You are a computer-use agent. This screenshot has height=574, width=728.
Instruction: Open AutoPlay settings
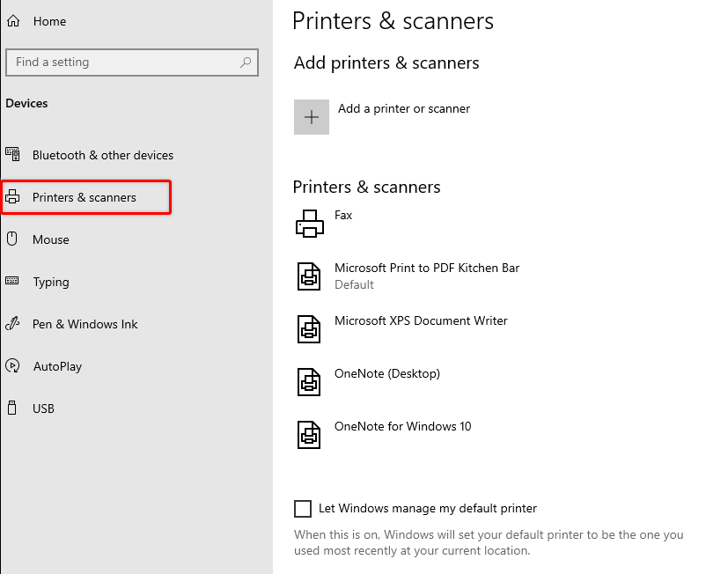[x=57, y=367]
